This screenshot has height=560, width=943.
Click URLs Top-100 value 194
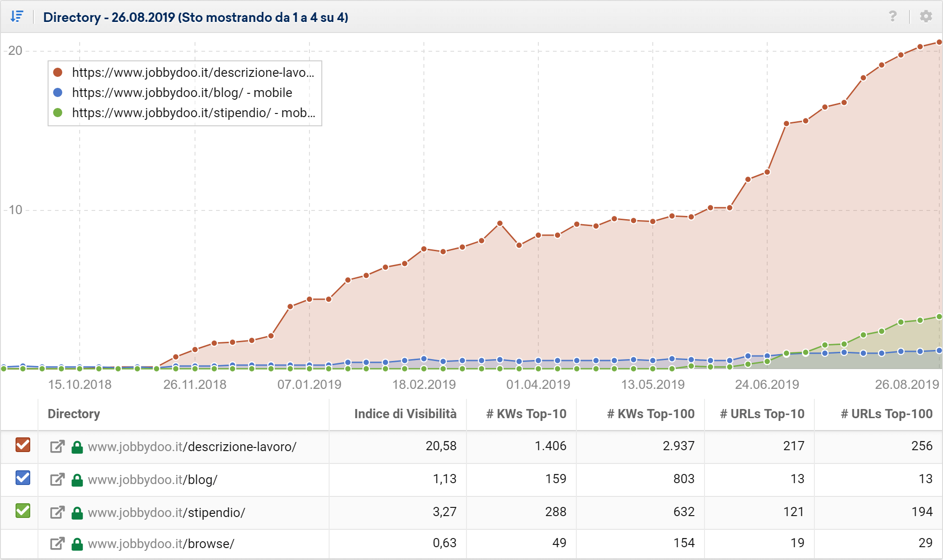point(922,512)
